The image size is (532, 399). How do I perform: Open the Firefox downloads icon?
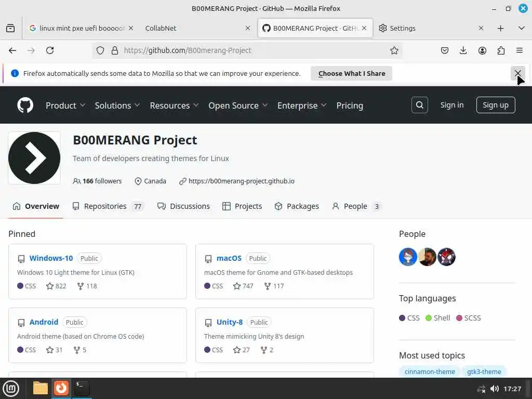(463, 50)
